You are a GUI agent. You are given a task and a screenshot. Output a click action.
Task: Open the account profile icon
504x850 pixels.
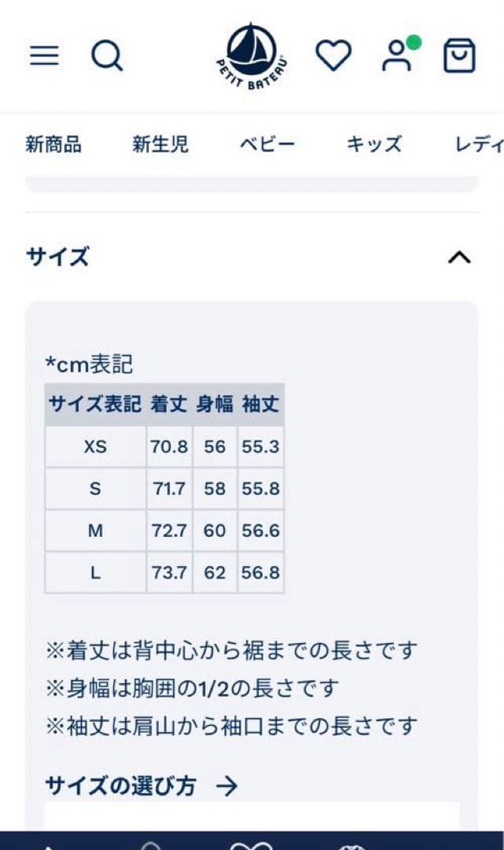click(396, 56)
